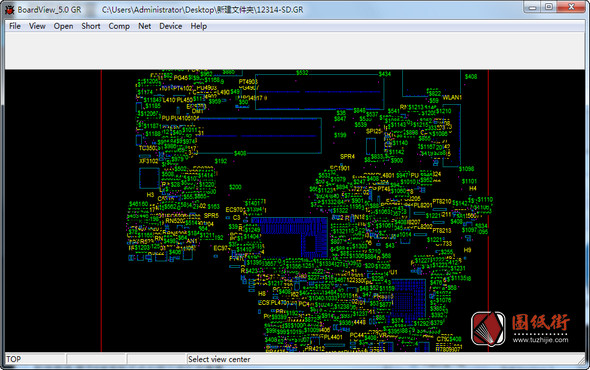Open the Help menu
Screen dimensions: 590x370
pos(198,26)
